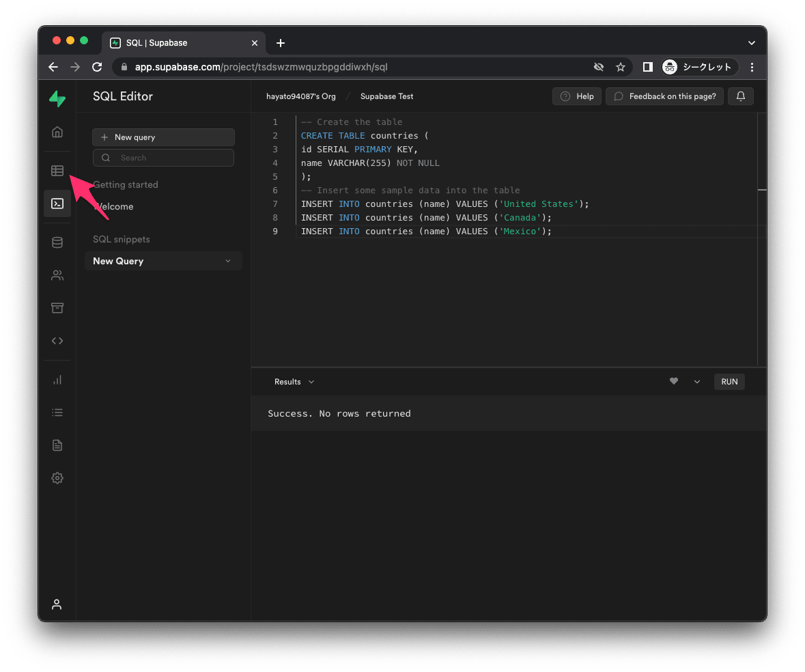Screen dimensions: 805x672
Task: Click the browser address bar URL
Action: click(261, 67)
